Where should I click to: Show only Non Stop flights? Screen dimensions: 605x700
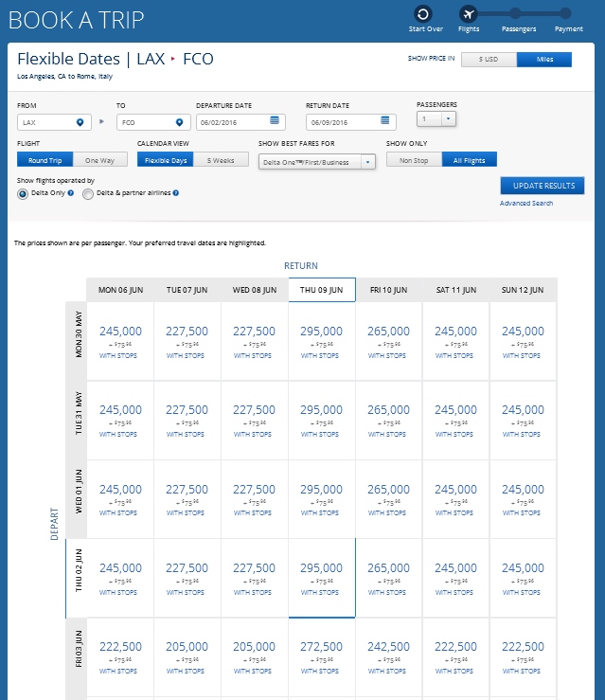(414, 160)
